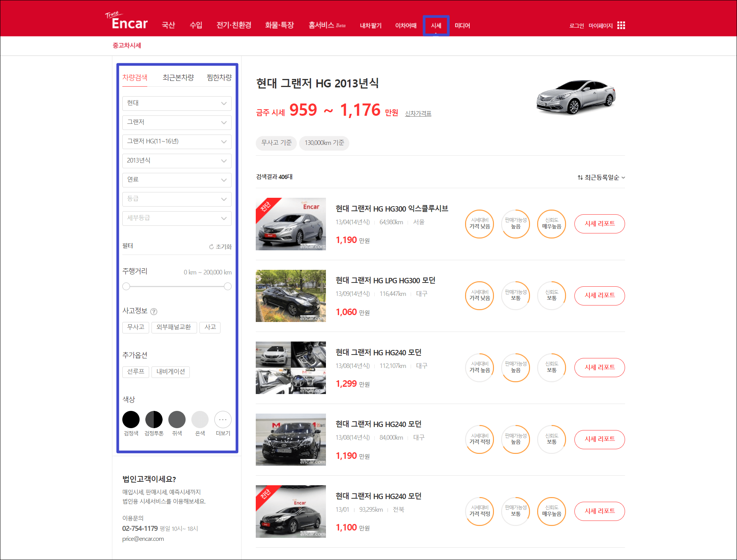This screenshot has width=737, height=560.
Task: Click 시세 리포트 button for the HG300 익스클루시브
Action: tap(599, 224)
